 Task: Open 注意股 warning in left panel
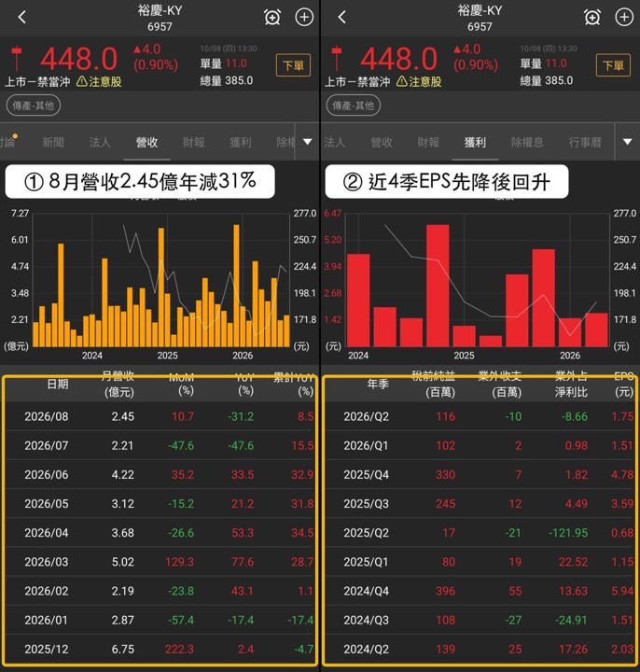point(100,81)
